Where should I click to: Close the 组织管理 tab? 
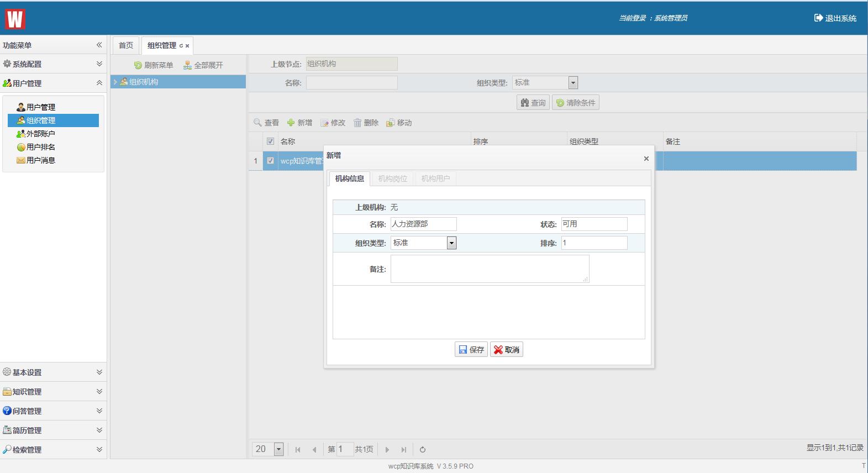(x=187, y=46)
